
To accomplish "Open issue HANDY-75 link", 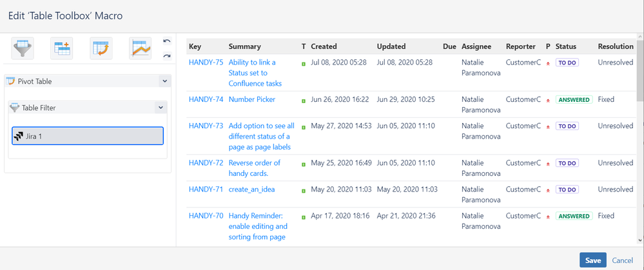I will coord(206,63).
